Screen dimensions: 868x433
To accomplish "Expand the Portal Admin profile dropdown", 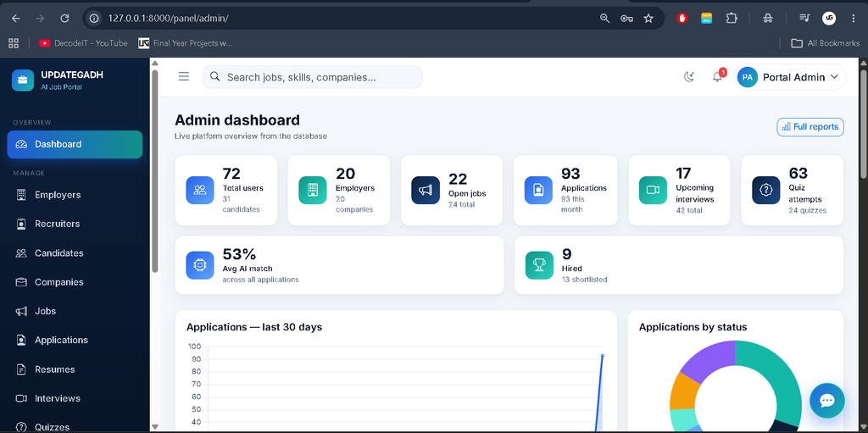I will pyautogui.click(x=790, y=77).
